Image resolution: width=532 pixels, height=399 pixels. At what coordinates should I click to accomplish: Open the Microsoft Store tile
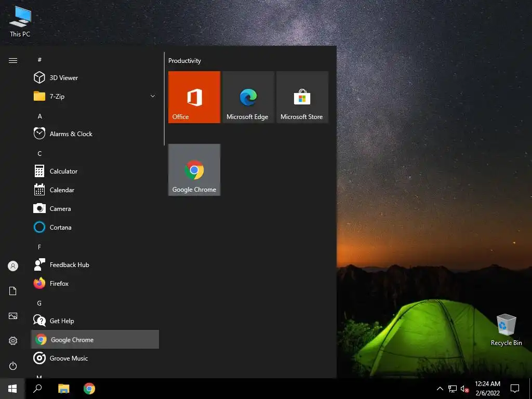coord(302,97)
